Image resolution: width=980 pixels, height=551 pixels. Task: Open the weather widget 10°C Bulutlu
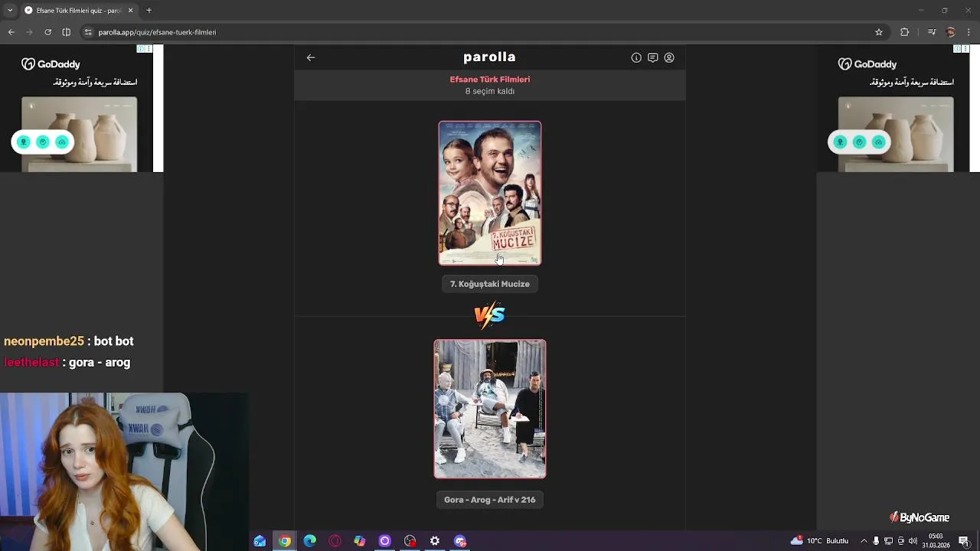(x=819, y=541)
